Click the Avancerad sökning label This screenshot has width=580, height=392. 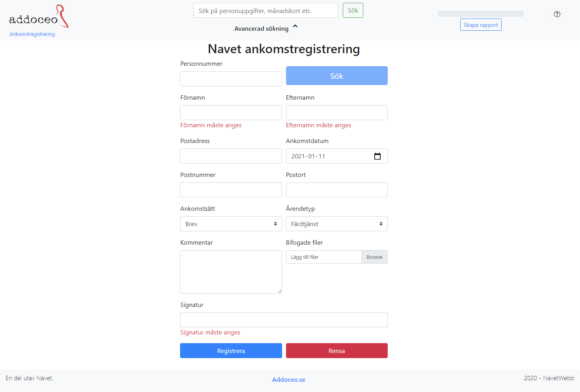(261, 28)
